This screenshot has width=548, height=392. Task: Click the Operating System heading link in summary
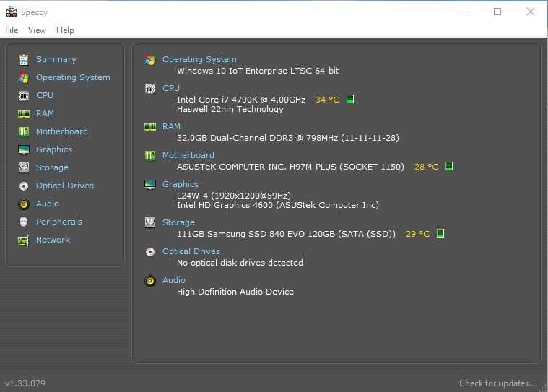199,59
